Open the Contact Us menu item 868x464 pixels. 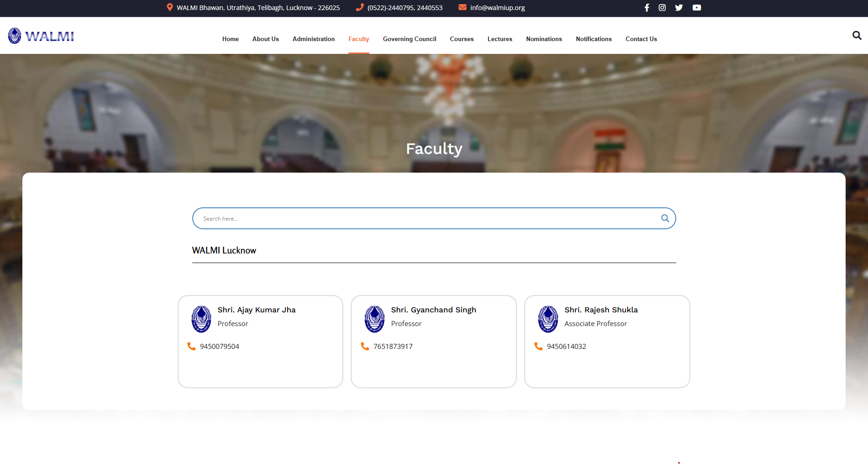pyautogui.click(x=642, y=39)
